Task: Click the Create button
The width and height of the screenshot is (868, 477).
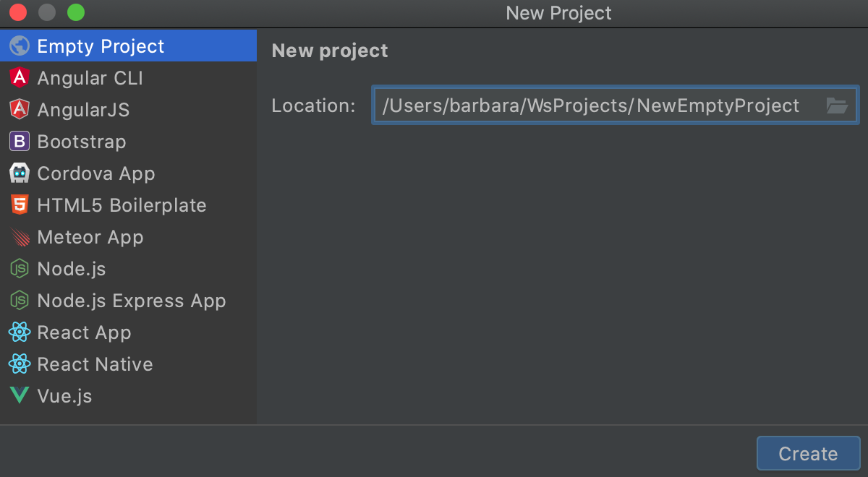Action: pyautogui.click(x=808, y=453)
